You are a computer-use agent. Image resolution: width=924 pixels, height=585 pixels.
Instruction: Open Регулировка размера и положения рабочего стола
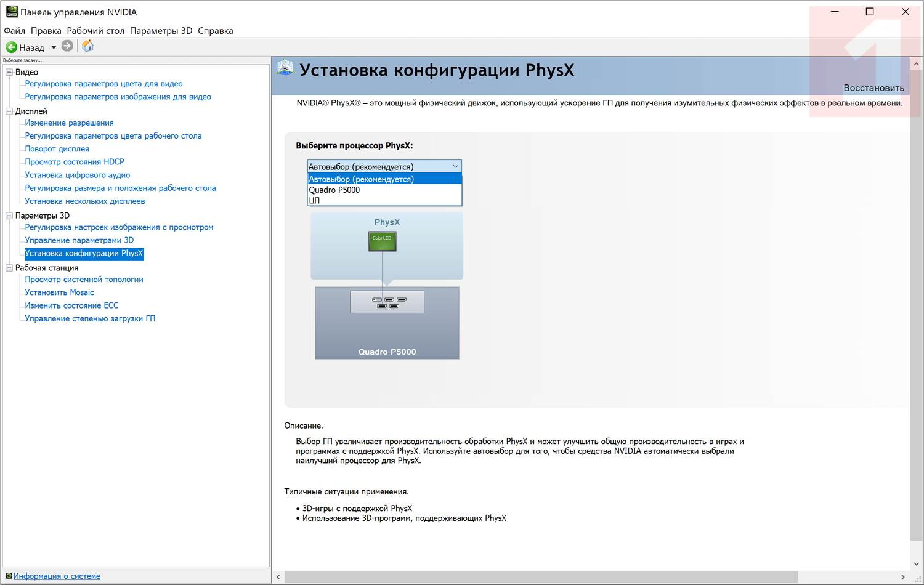[x=120, y=188]
